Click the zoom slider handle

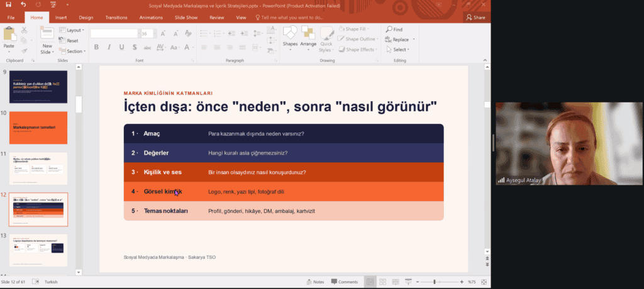pyautogui.click(x=435, y=282)
